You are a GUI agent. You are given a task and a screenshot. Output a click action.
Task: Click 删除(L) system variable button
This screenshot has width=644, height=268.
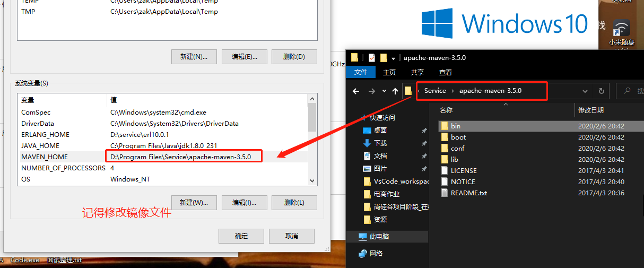(x=294, y=202)
